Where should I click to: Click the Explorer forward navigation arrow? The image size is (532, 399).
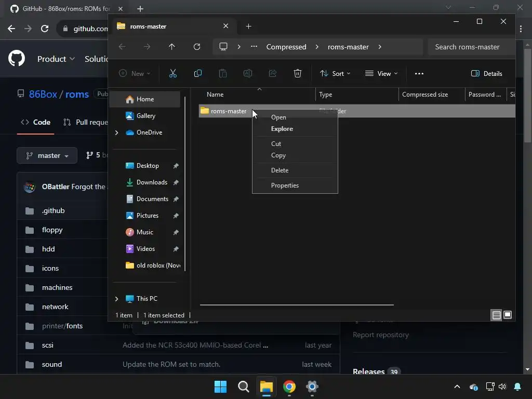click(x=147, y=47)
